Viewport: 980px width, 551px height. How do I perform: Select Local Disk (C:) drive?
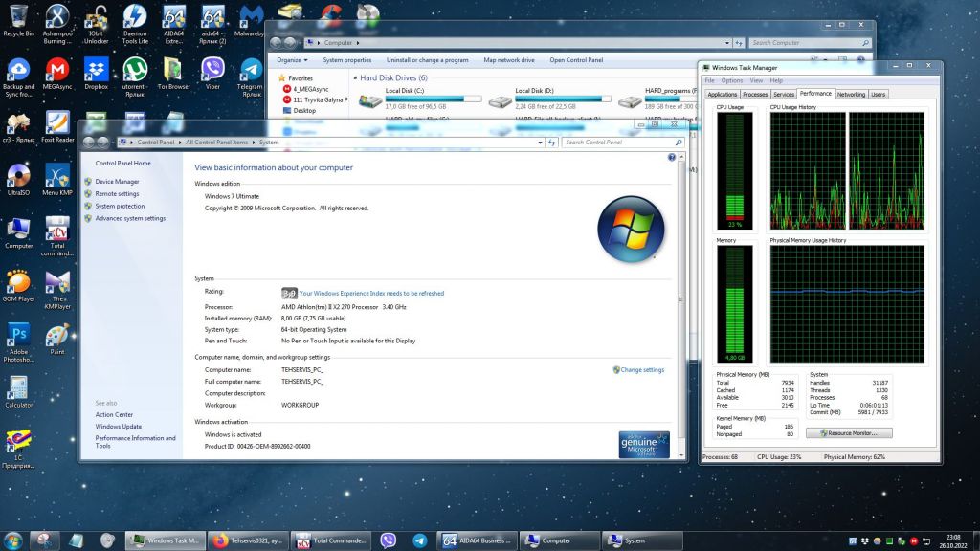pos(420,99)
